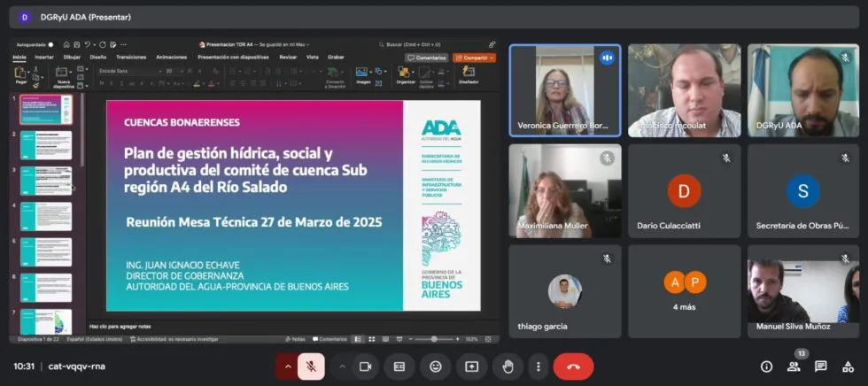Open the Revisar ribbon tab
This screenshot has height=386, width=868.
click(x=288, y=57)
